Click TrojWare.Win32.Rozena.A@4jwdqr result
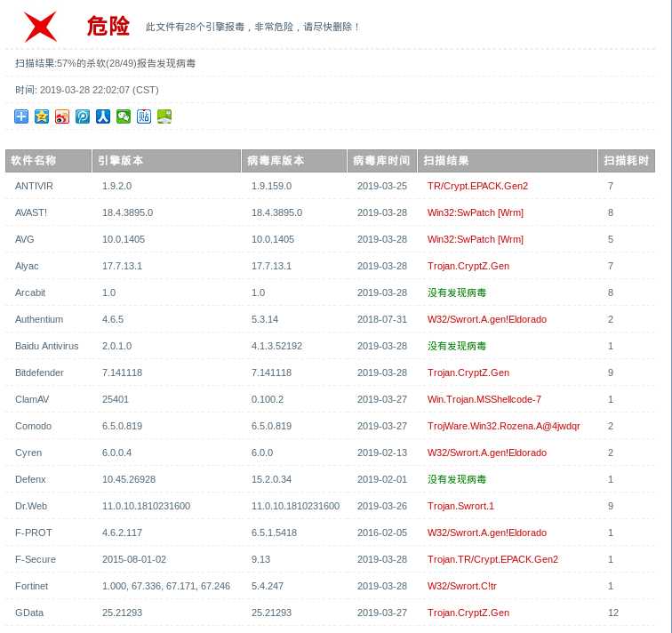Image resolution: width=672 pixels, height=633 pixels. point(504,426)
